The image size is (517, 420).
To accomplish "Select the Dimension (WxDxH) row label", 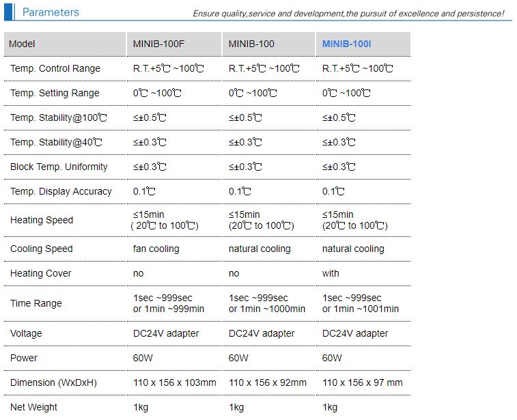I will [x=53, y=382].
